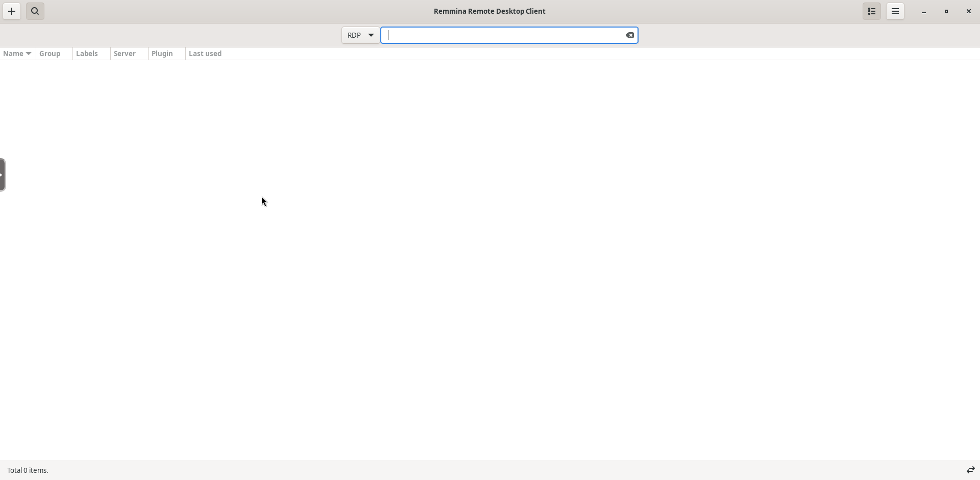Screen dimensions: 980x480
Task: Add a new connection profile with plus icon
Action: 12,11
